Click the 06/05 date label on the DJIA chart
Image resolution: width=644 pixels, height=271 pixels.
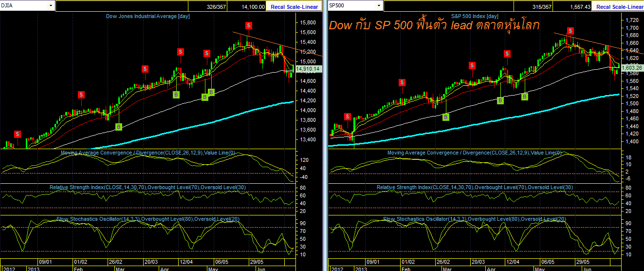tap(221, 262)
